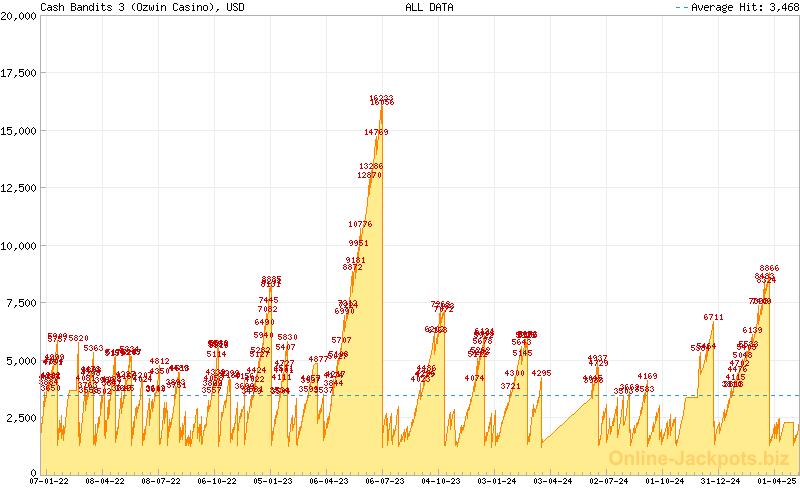800x490 pixels.
Task: Select the 4295 data point label
Action: tap(541, 373)
